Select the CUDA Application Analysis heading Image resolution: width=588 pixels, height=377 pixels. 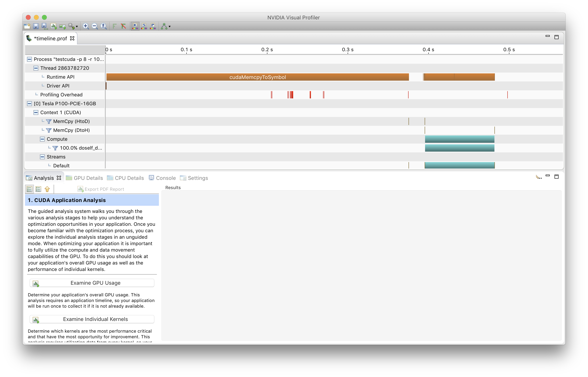click(92, 200)
